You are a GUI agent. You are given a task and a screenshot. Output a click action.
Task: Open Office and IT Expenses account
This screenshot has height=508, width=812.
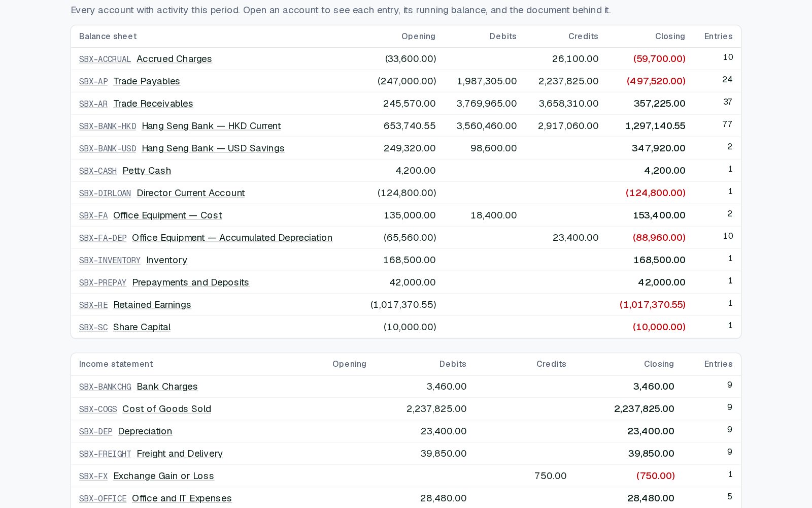pyautogui.click(x=182, y=498)
